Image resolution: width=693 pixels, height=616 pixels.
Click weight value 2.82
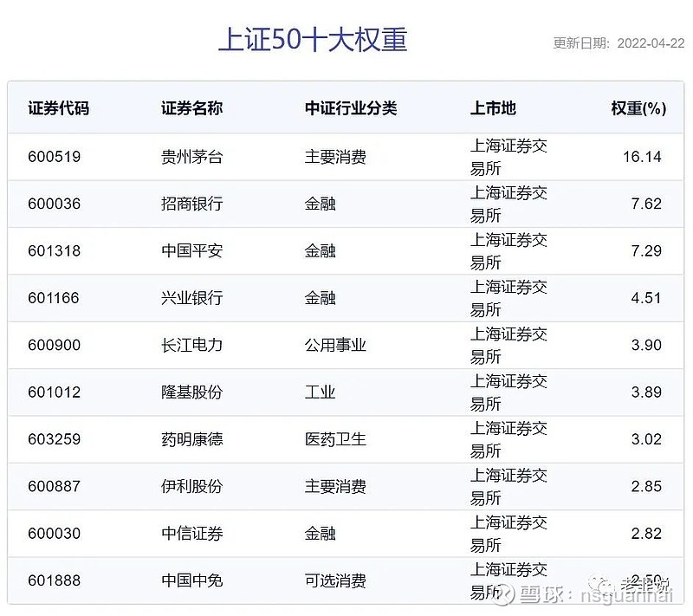[646, 534]
